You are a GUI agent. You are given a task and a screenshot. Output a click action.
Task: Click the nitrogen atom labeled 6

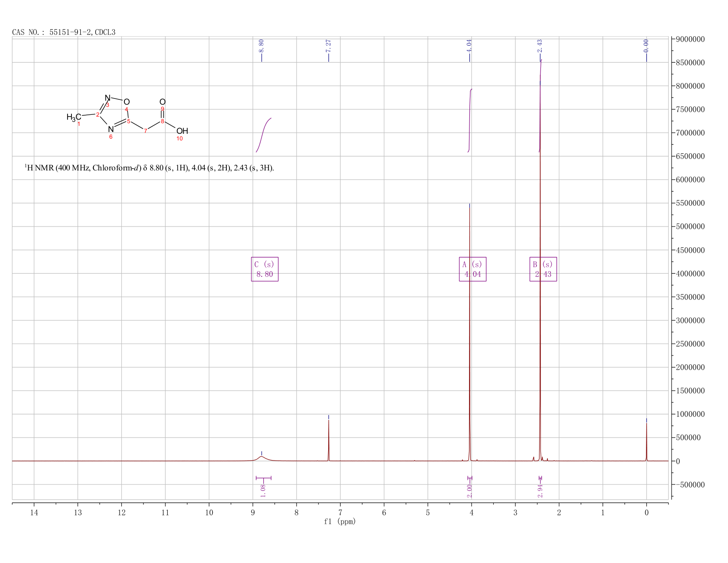click(x=111, y=129)
